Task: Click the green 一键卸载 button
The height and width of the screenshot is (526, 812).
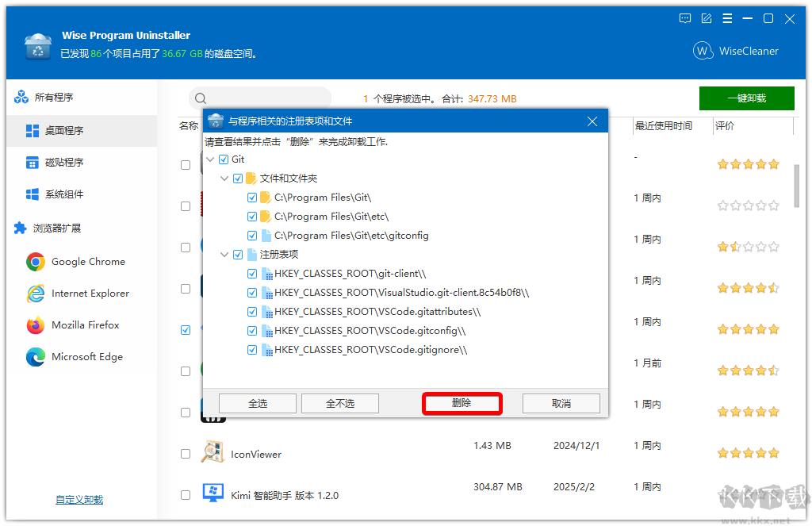Action: (x=747, y=98)
